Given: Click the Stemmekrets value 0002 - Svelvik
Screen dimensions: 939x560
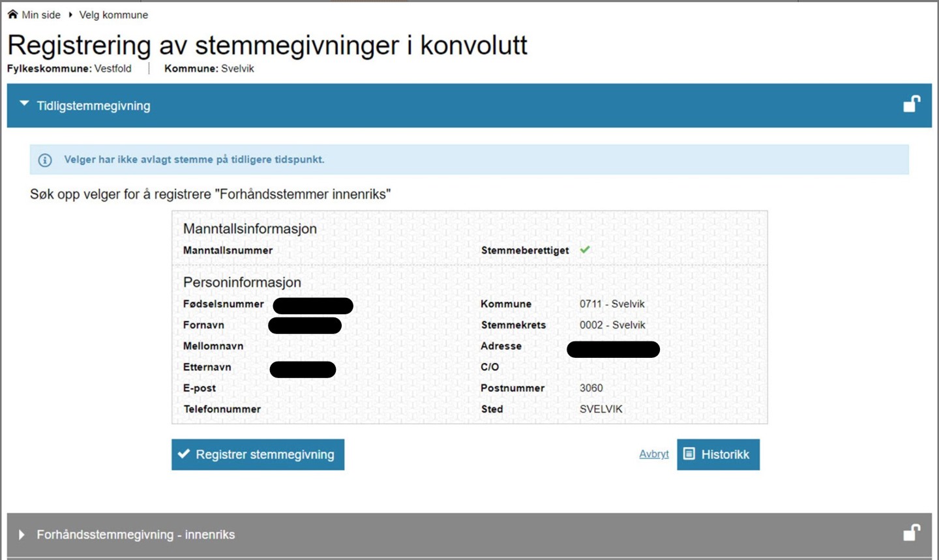Looking at the screenshot, I should (612, 325).
